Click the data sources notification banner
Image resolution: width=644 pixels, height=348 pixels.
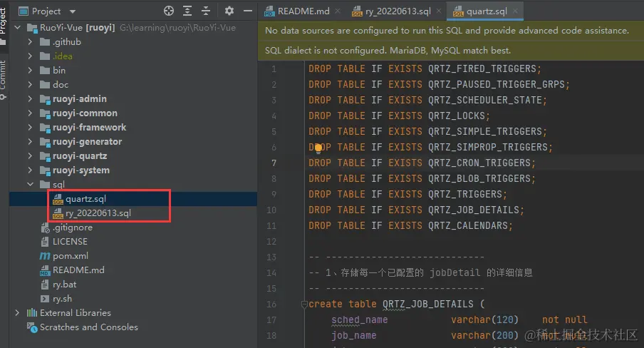450,31
